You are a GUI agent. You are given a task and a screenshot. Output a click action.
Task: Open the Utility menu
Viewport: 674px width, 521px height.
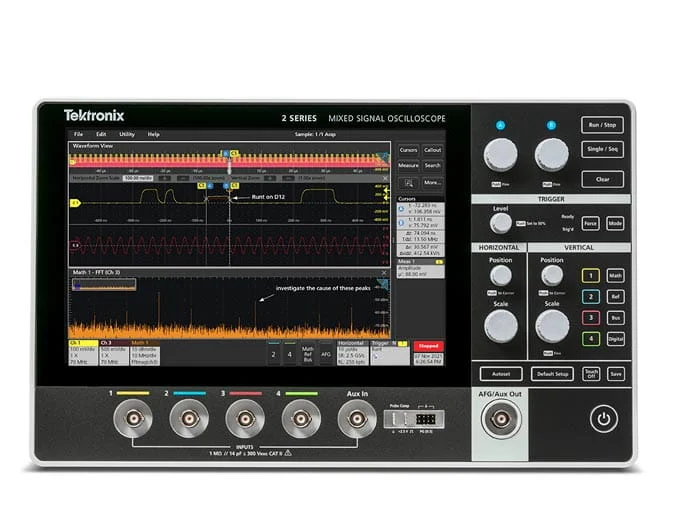coord(127,134)
